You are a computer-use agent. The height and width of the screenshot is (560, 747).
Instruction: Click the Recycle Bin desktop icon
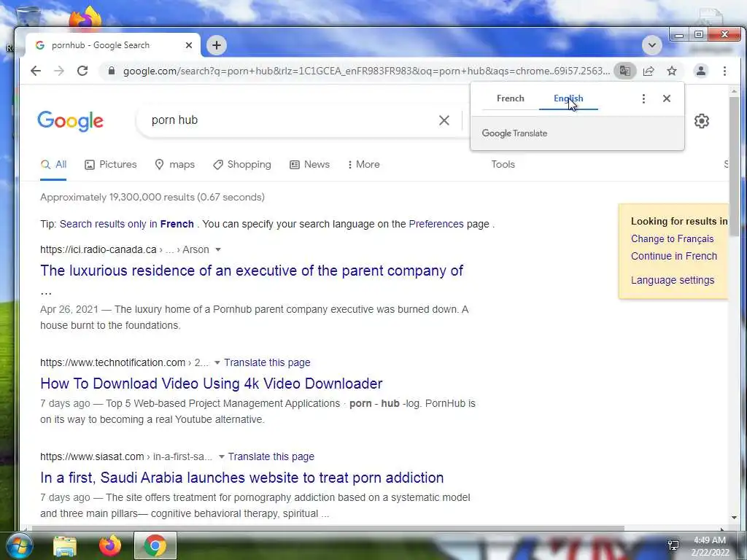pyautogui.click(x=28, y=17)
